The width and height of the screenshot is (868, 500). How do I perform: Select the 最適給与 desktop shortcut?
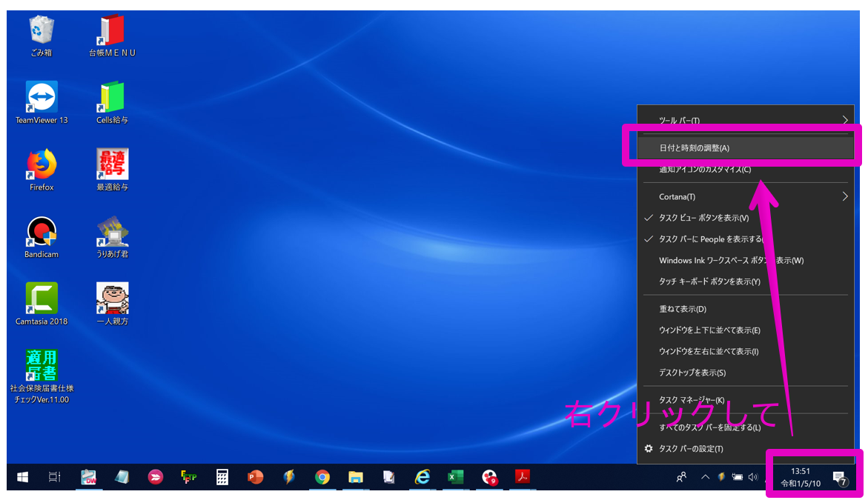(113, 170)
